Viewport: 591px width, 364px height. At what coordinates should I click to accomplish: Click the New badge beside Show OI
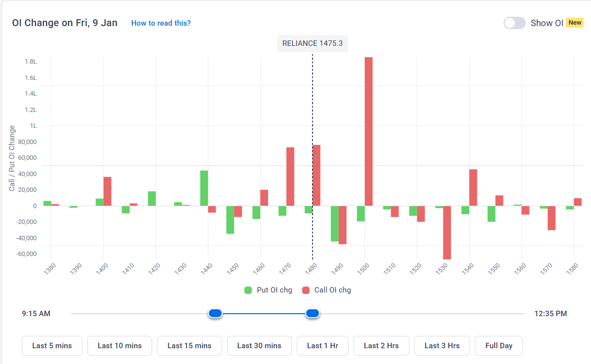tap(575, 23)
